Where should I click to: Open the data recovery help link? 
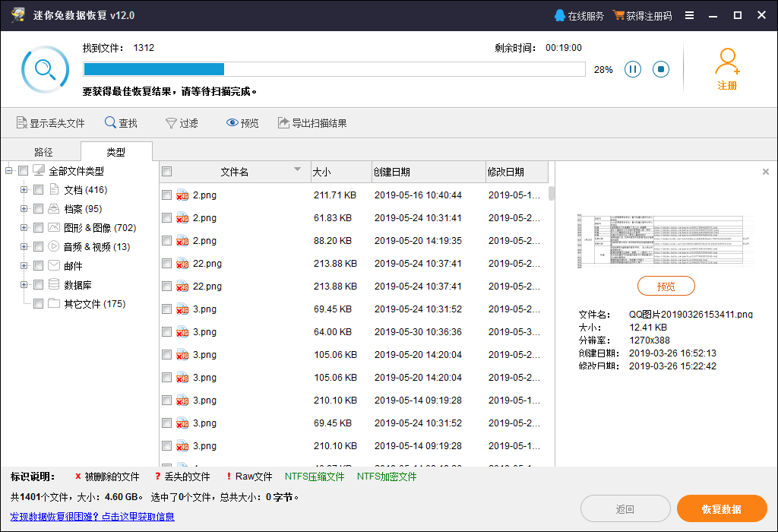[92, 517]
